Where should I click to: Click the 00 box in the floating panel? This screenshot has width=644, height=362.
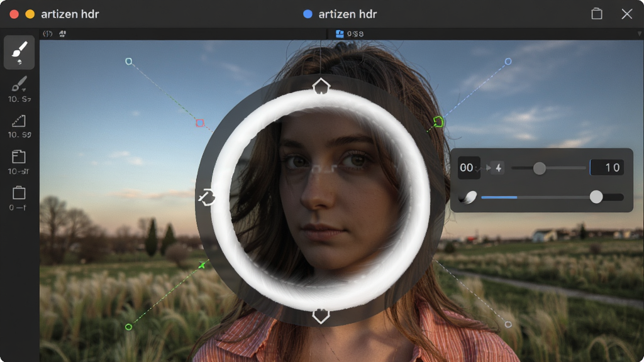coord(469,167)
